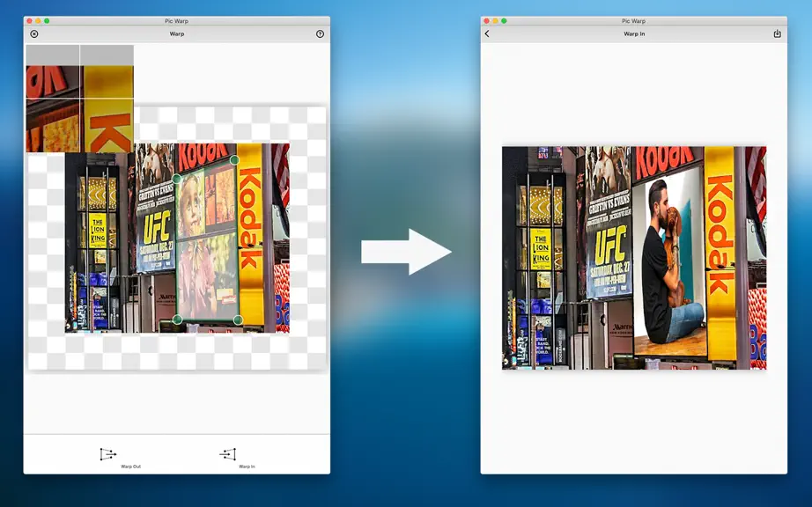Click the warped result image with man and dog
This screenshot has width=812, height=507.
pos(634,258)
